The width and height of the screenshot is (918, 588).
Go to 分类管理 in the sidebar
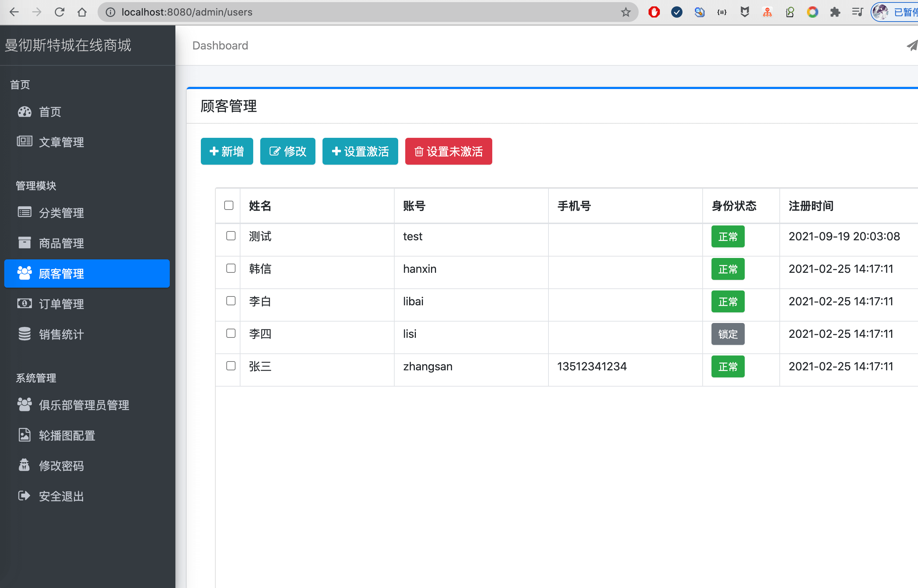point(87,213)
